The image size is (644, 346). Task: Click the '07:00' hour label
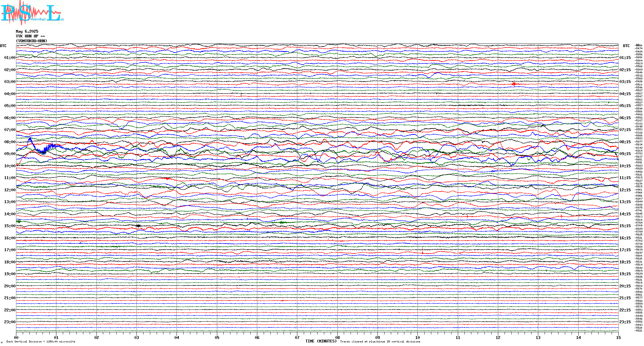pyautogui.click(x=10, y=130)
